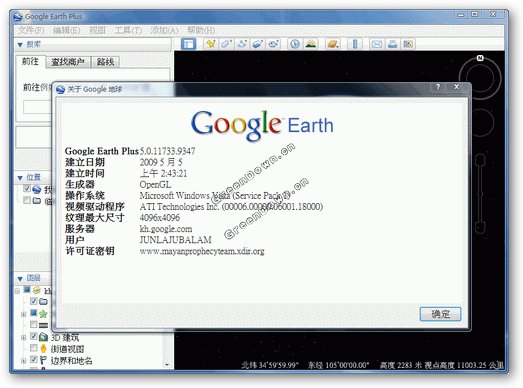Uncheck the globe item checkbox under 位置
The width and height of the screenshot is (523, 388).
pyautogui.click(x=27, y=188)
